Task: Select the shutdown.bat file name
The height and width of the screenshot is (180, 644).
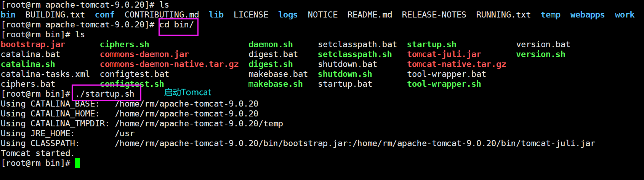Action: click(x=348, y=64)
